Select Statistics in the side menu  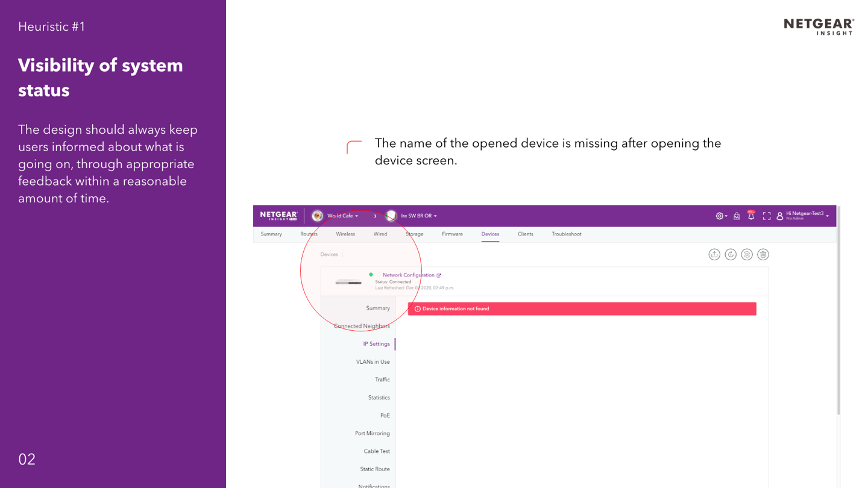coord(379,398)
